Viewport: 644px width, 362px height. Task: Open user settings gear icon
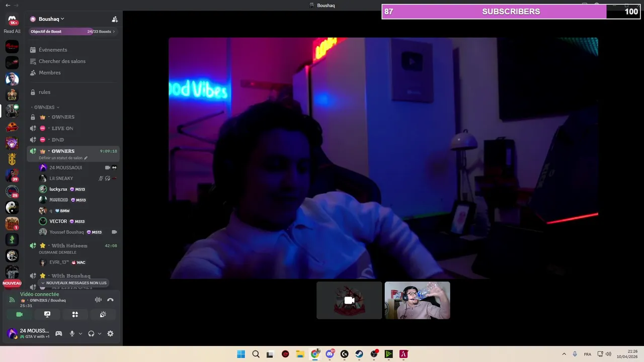pos(110,333)
